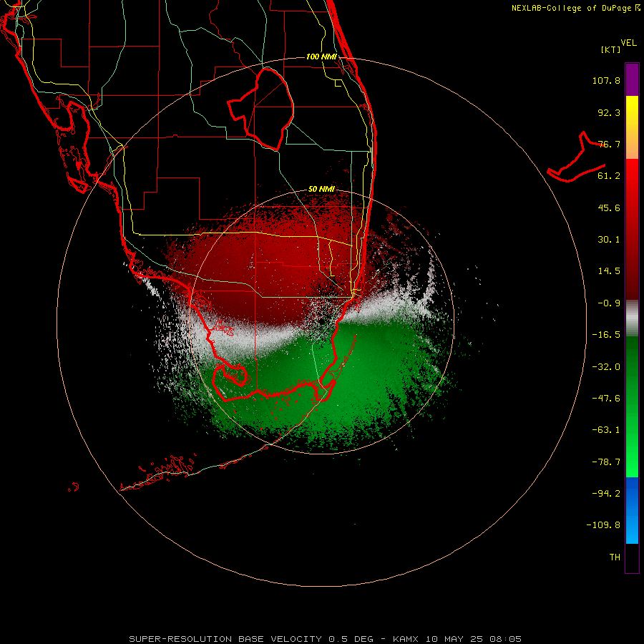Click the NEXLAB-College of DuPage label
644x644 pixels.
575,8
